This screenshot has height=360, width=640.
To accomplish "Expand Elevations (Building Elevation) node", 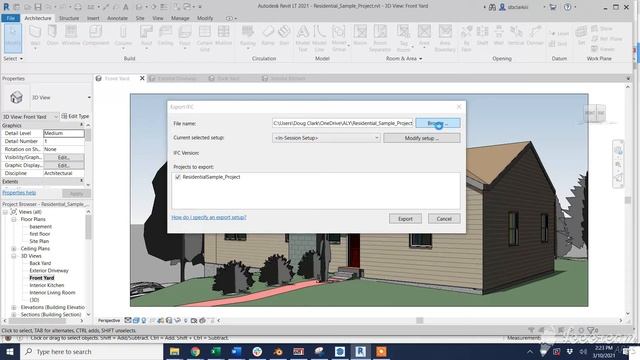I will 14,307.
